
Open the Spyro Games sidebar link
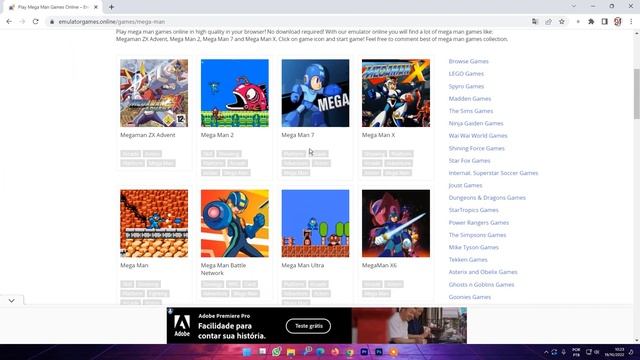466,87
